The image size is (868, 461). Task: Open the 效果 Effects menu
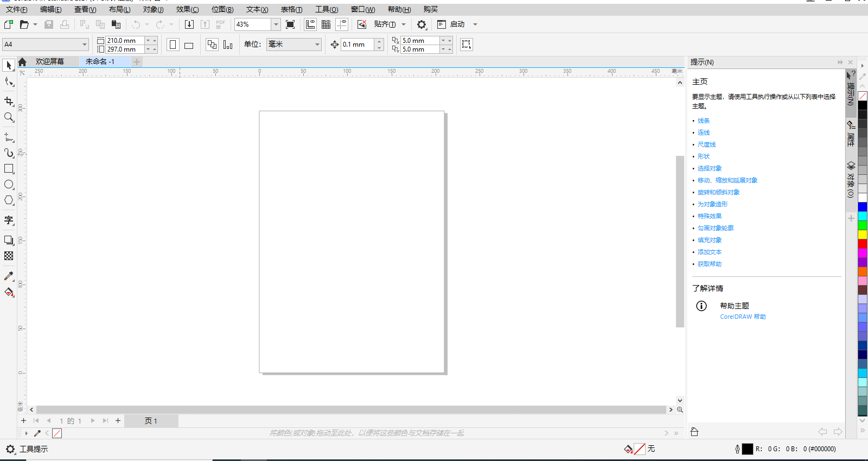click(187, 10)
